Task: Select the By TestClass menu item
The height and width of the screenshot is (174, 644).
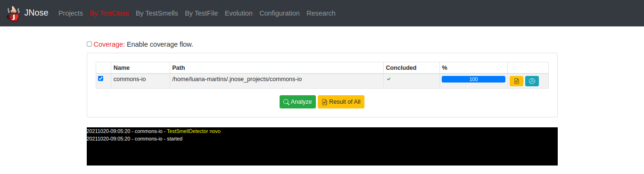Action: [109, 13]
